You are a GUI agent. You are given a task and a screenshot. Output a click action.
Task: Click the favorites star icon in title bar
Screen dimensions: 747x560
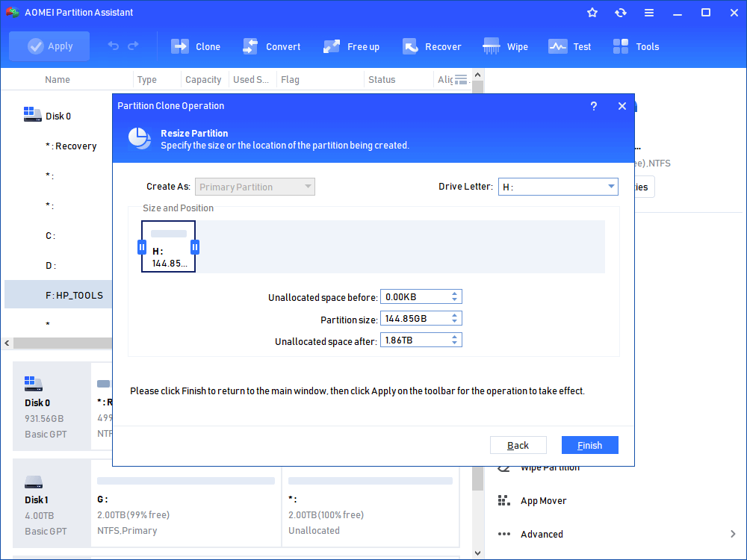592,13
